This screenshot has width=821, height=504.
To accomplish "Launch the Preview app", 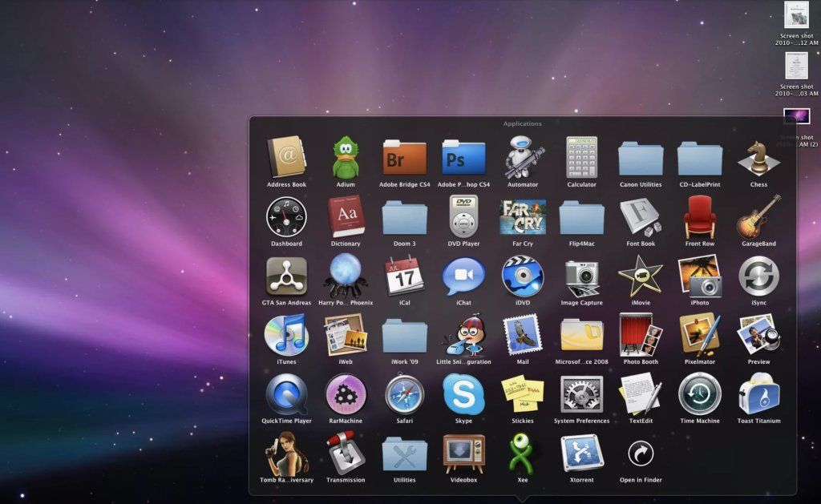I will [758, 335].
